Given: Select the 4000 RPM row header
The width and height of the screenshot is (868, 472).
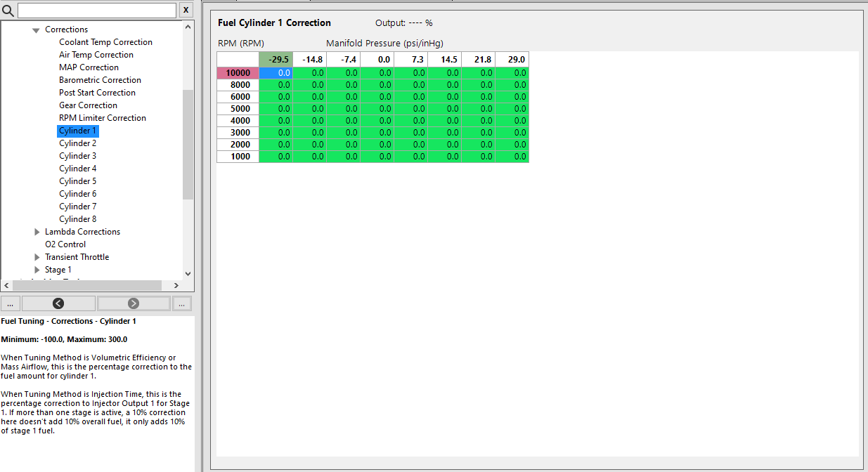Looking at the screenshot, I should (238, 121).
